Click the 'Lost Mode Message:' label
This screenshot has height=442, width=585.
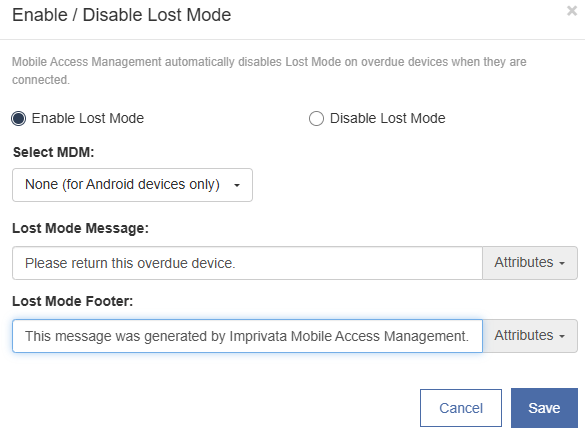81,228
